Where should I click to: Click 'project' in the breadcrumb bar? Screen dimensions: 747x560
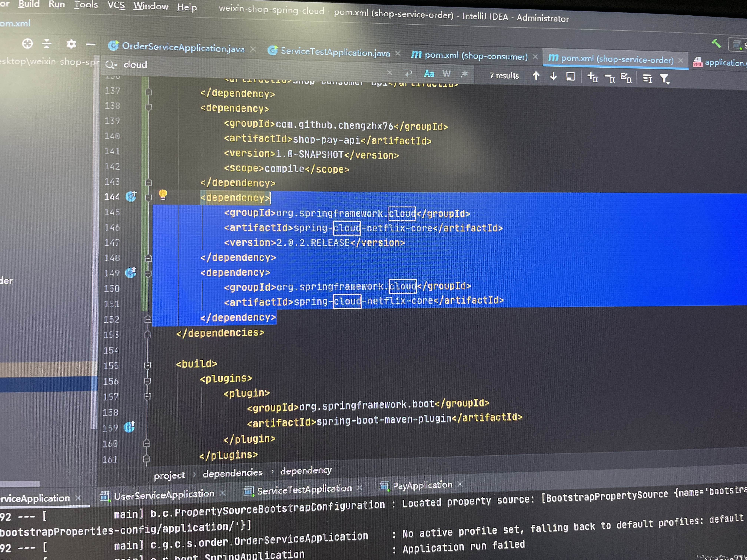(x=169, y=476)
